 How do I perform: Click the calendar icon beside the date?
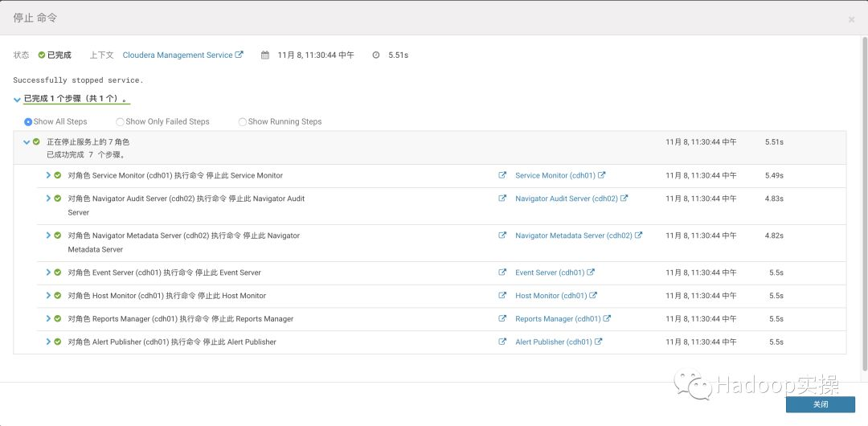point(265,55)
